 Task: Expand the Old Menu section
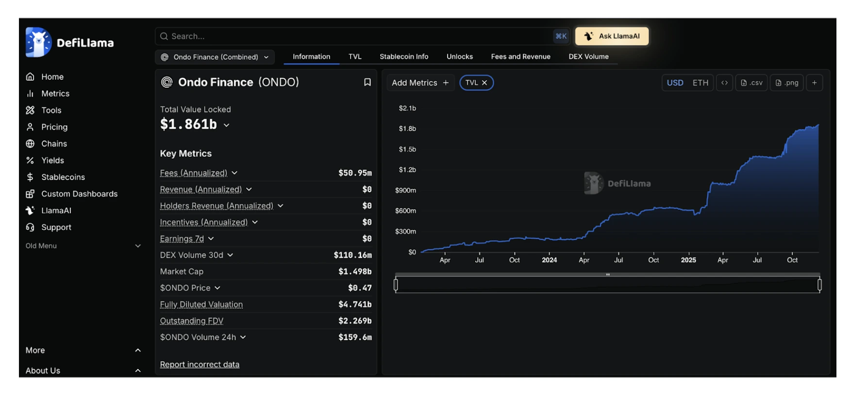coord(83,246)
